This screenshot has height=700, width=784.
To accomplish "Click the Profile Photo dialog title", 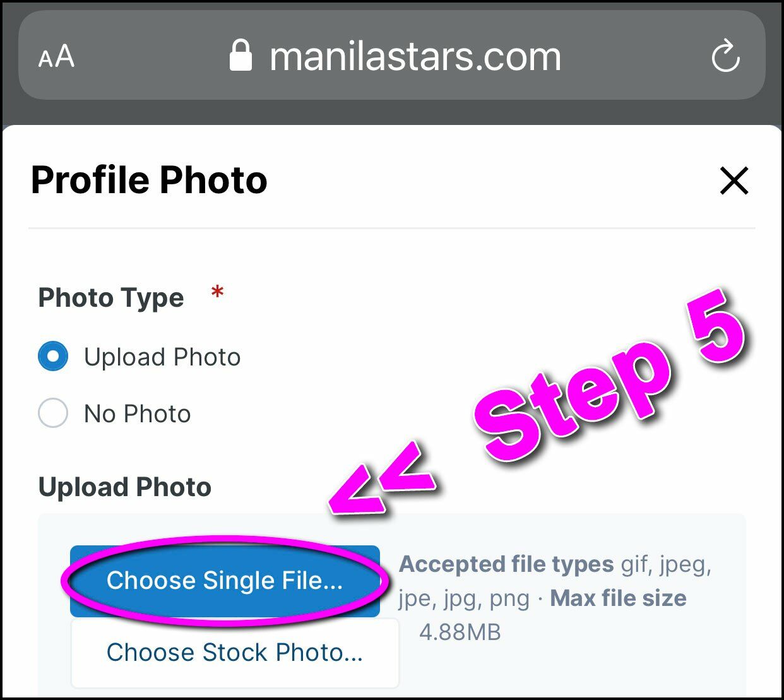I will point(149,181).
